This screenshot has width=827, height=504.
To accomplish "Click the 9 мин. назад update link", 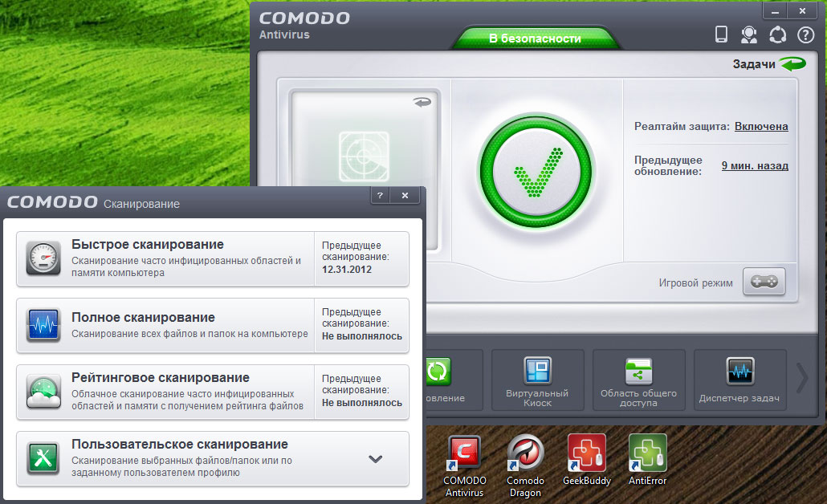I will click(755, 165).
